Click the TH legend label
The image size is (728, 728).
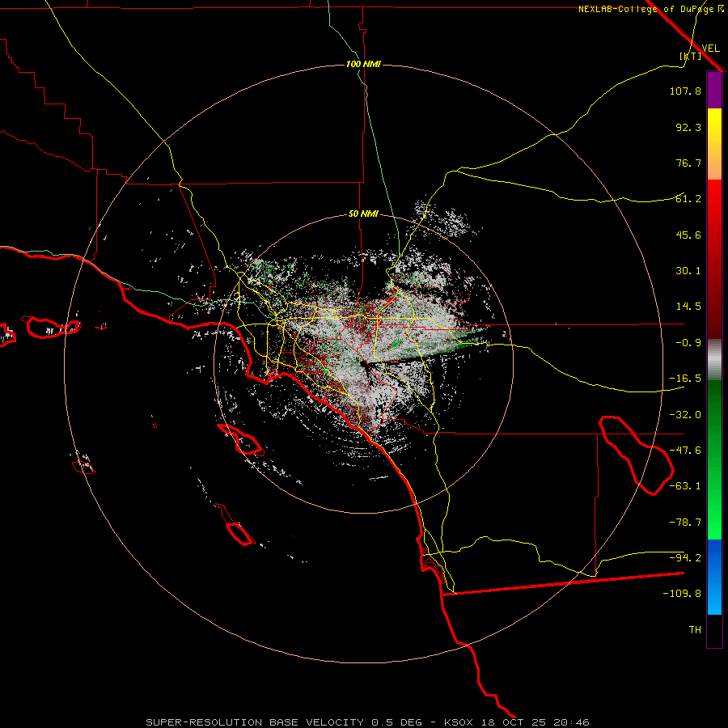tap(695, 630)
